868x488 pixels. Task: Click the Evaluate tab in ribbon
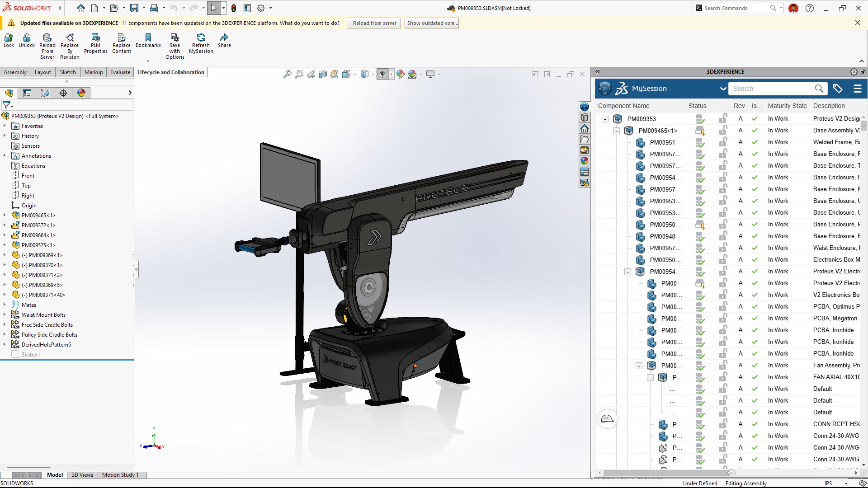pyautogui.click(x=120, y=71)
